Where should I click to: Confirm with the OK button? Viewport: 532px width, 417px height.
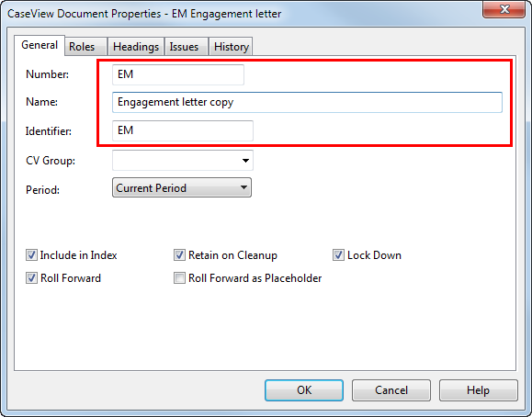click(x=304, y=390)
